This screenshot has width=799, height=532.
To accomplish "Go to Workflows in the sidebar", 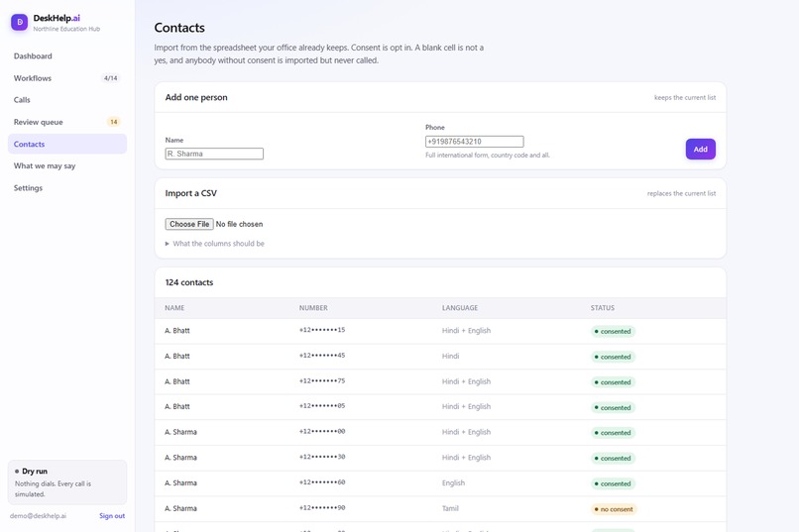I will click(x=67, y=78).
